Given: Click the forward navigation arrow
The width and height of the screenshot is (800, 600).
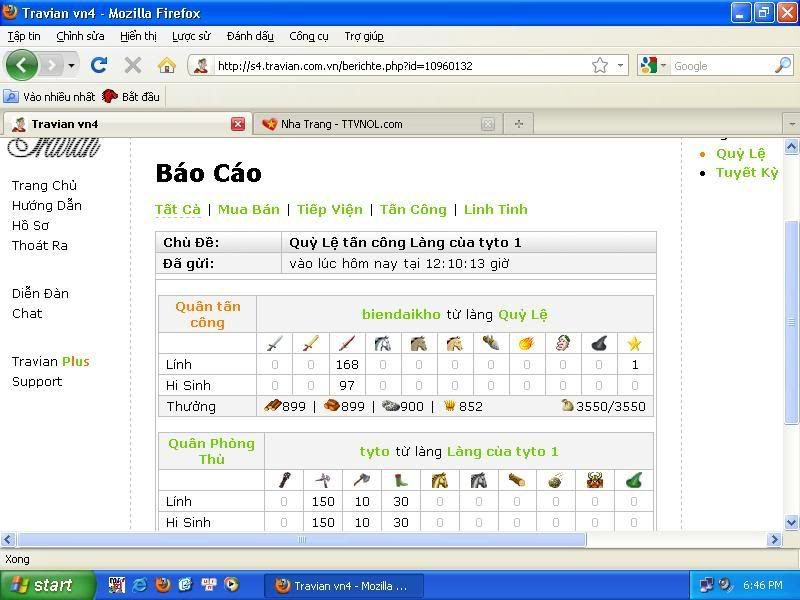Looking at the screenshot, I should (51, 65).
